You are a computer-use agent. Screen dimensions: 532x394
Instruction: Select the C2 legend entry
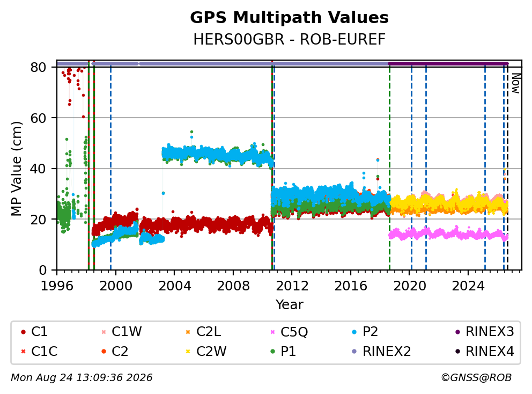click(115, 351)
